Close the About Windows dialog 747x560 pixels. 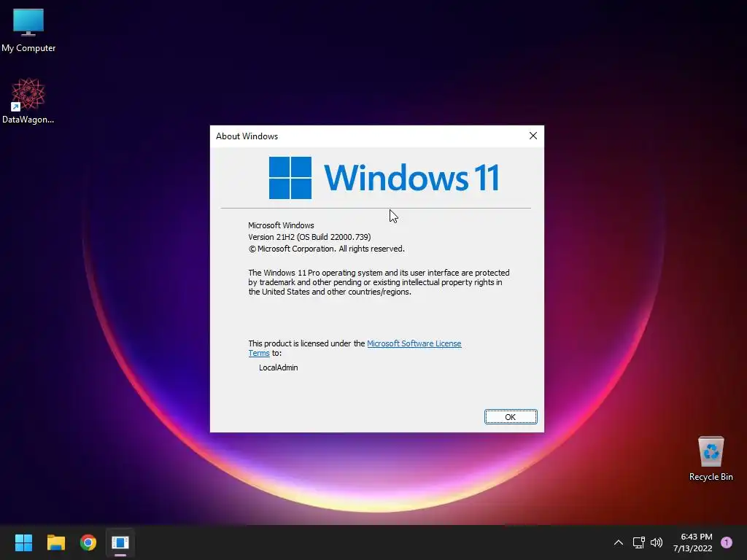pyautogui.click(x=533, y=136)
